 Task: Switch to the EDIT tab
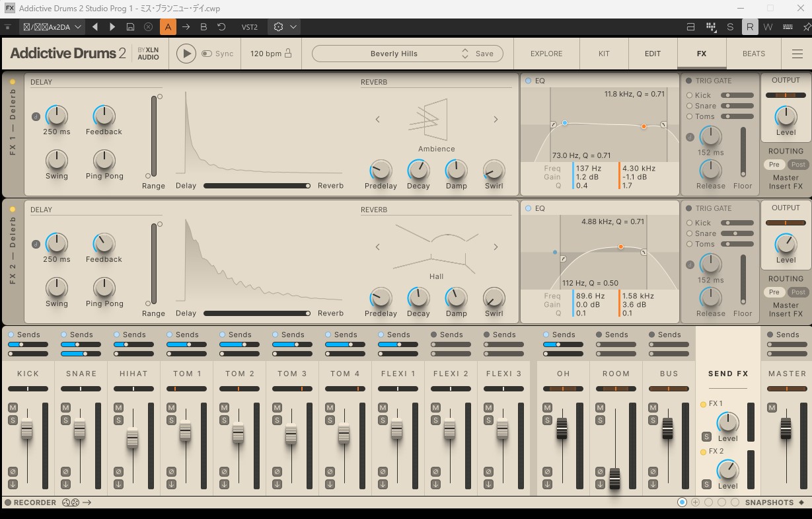click(653, 54)
